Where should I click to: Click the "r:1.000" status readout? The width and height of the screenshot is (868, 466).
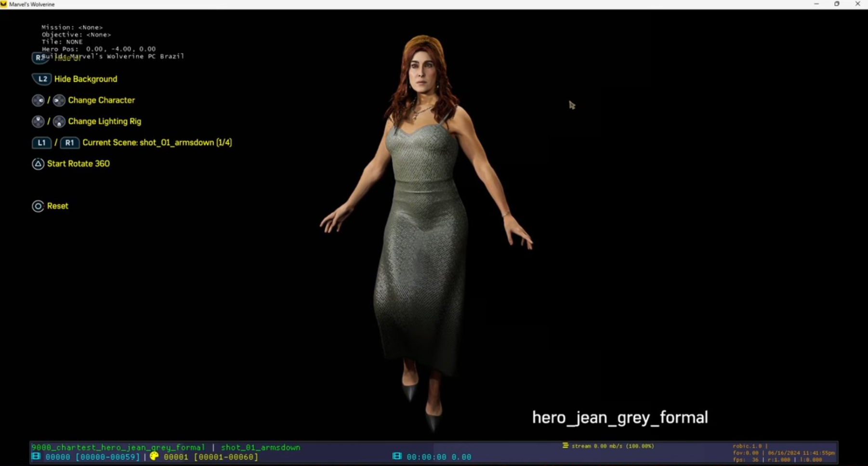pyautogui.click(x=779, y=460)
